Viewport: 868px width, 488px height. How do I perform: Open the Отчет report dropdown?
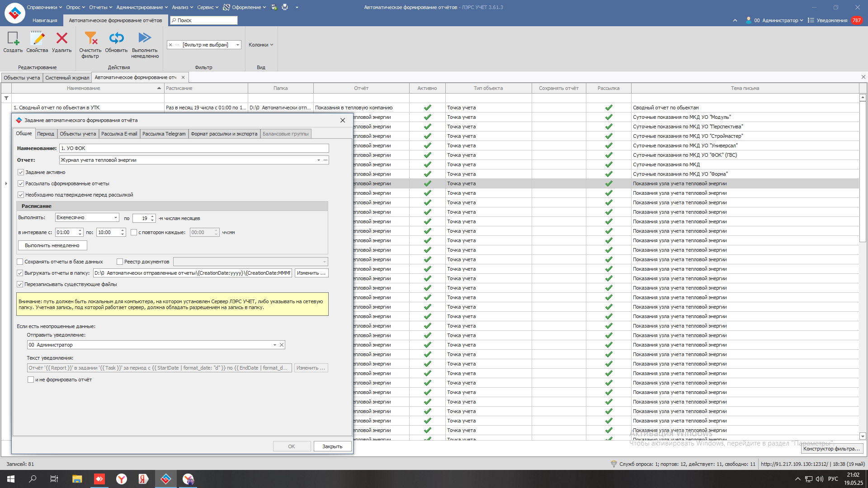pos(318,160)
